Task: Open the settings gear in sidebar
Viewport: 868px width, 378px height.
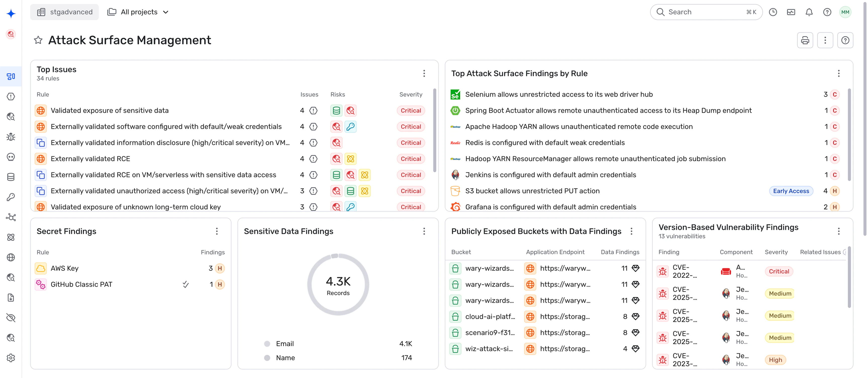Action: click(x=11, y=358)
